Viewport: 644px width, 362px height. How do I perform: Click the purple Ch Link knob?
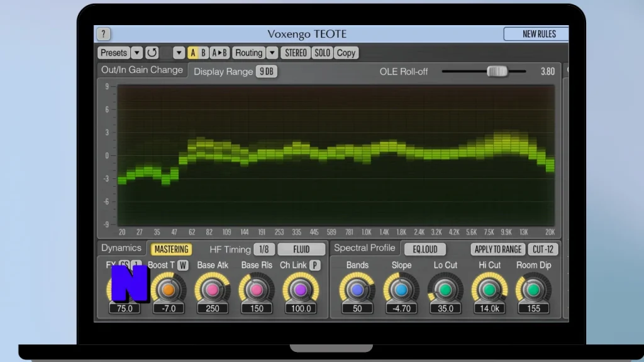point(301,290)
